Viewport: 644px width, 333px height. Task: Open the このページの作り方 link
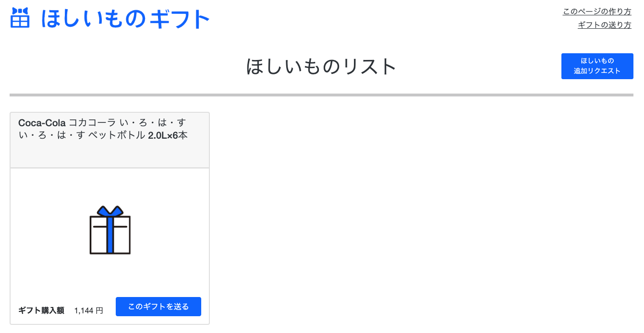tap(597, 12)
